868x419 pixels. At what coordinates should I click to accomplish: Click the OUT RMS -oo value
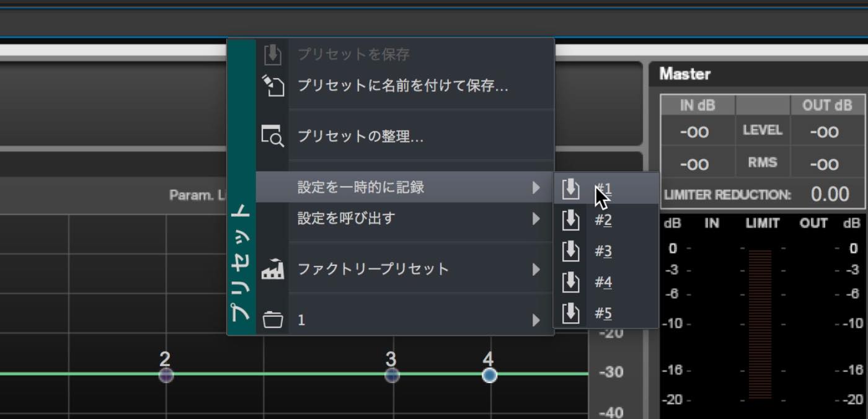tap(824, 164)
